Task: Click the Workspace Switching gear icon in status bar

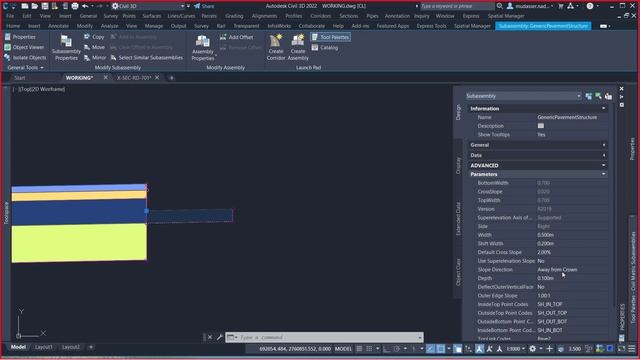Action: (x=533, y=349)
